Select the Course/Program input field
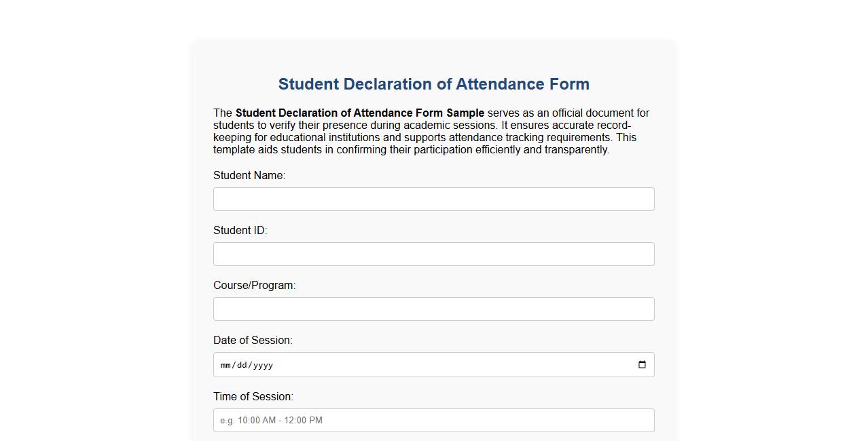This screenshot has height=441, width=868. (x=433, y=309)
